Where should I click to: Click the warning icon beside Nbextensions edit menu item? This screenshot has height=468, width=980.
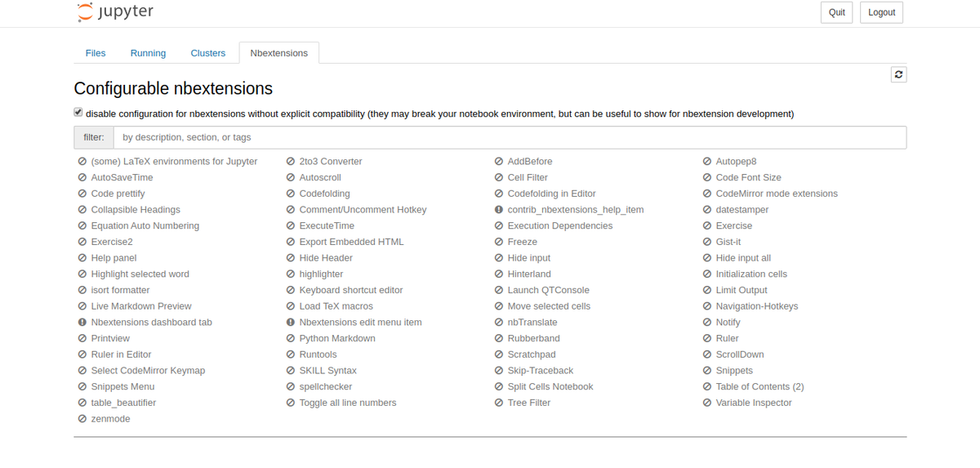click(291, 323)
